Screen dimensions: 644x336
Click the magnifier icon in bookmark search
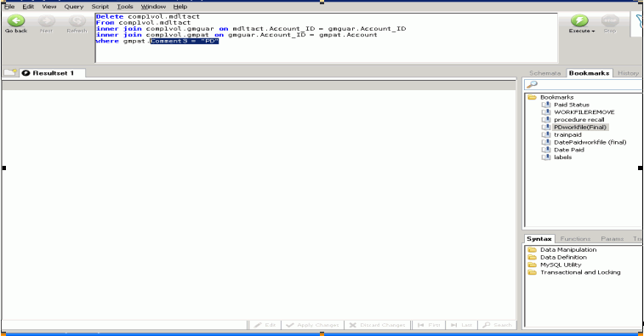click(532, 84)
